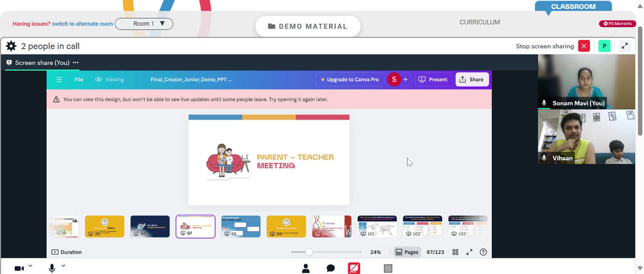Adjust the zoom slider handle
Screen dimensions: 644x274
(309, 252)
